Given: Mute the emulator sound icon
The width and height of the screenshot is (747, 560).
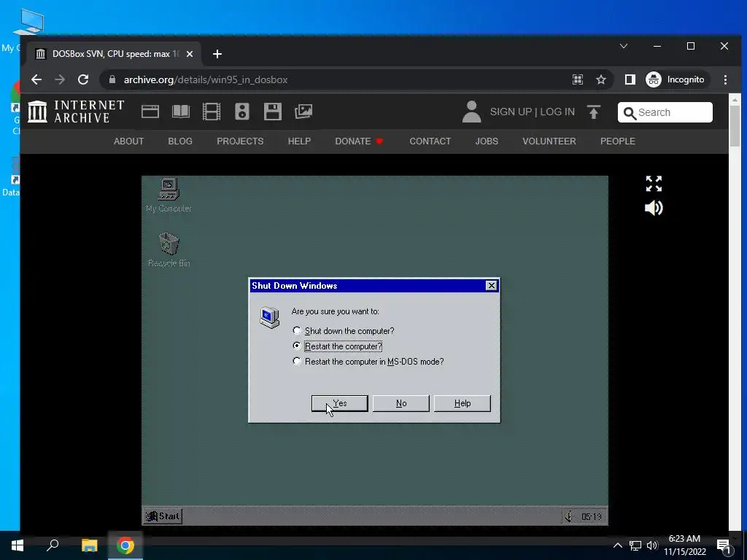Looking at the screenshot, I should point(654,208).
